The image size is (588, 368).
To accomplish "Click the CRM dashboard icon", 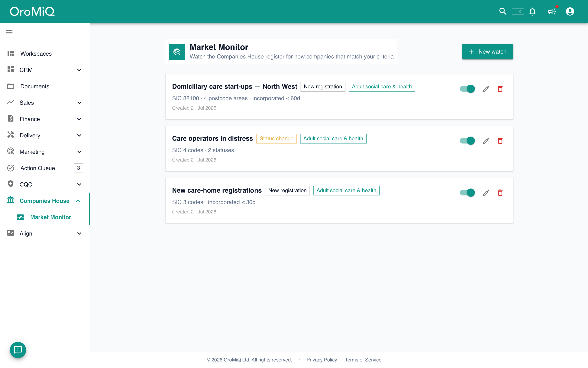I will (11, 69).
